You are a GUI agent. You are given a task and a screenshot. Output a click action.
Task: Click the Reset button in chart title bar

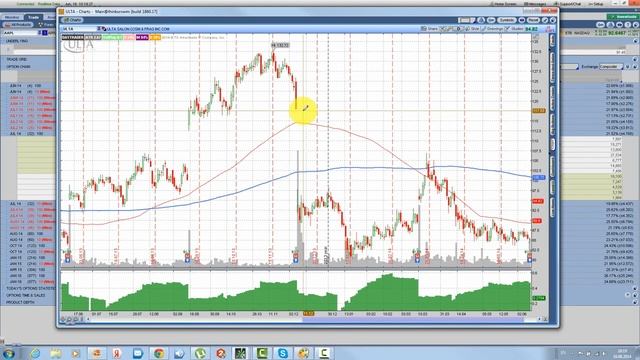[533, 20]
